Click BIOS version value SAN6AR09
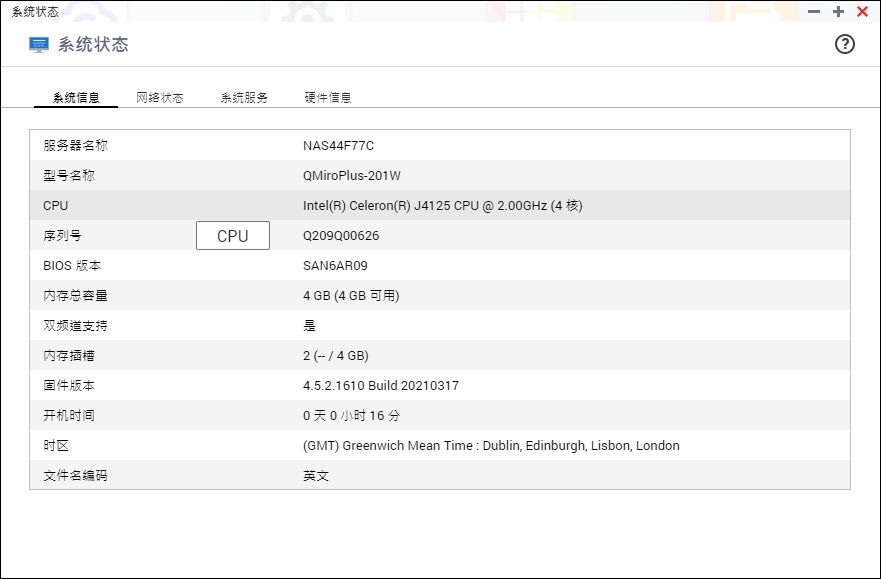The height and width of the screenshot is (579, 881). pos(335,266)
